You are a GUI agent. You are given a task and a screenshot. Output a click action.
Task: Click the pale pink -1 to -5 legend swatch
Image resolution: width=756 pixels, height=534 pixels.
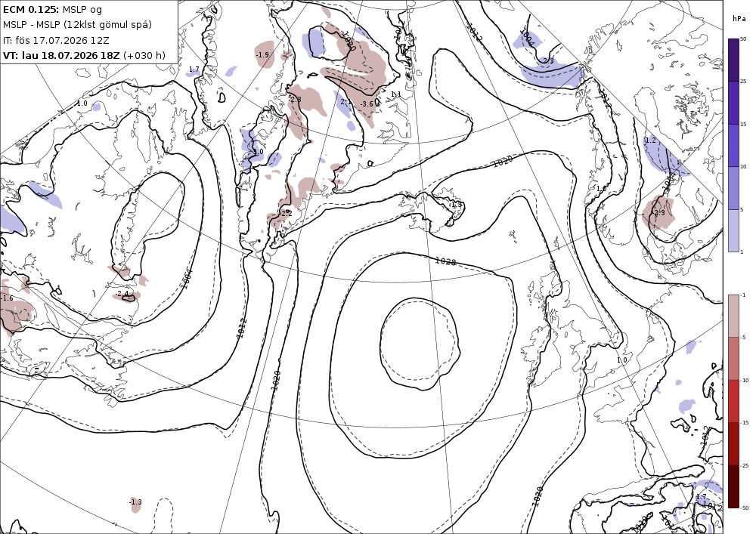733,316
